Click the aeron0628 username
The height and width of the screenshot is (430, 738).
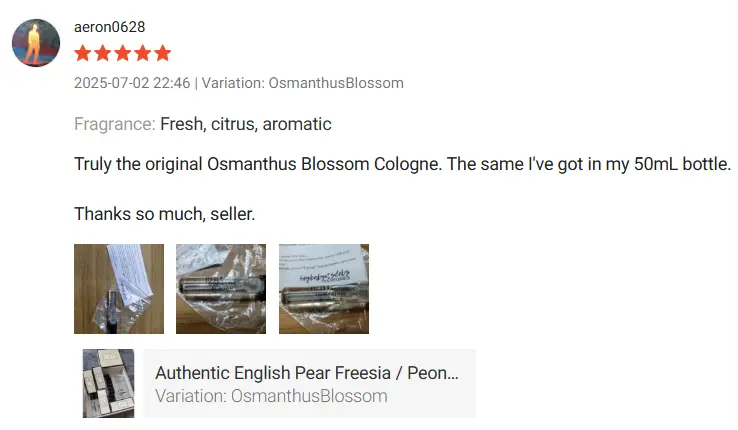110,27
